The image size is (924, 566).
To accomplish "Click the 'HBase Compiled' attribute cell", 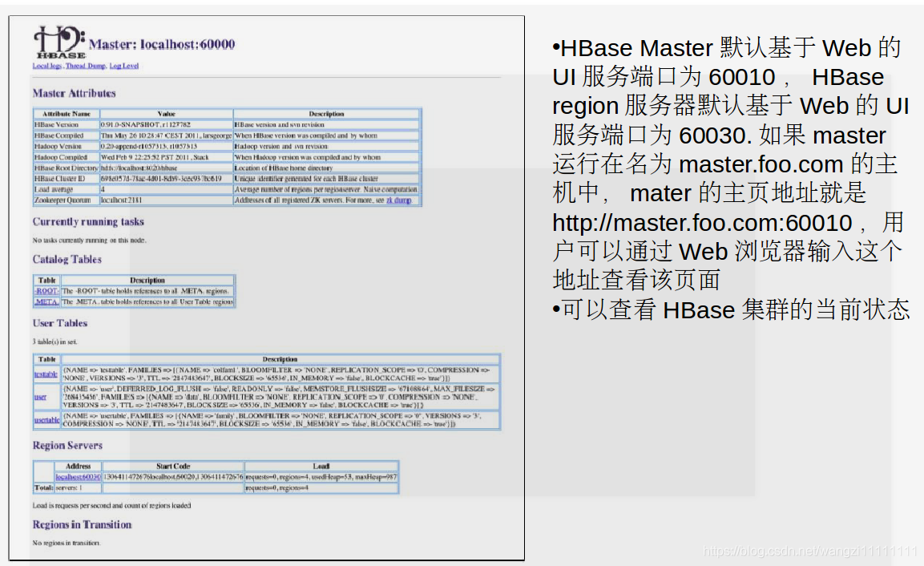I will click(67, 135).
